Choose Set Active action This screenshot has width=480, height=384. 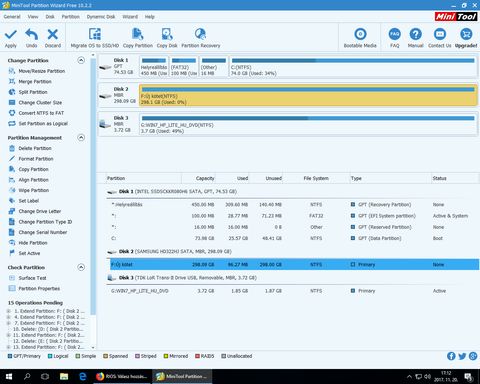click(x=29, y=253)
